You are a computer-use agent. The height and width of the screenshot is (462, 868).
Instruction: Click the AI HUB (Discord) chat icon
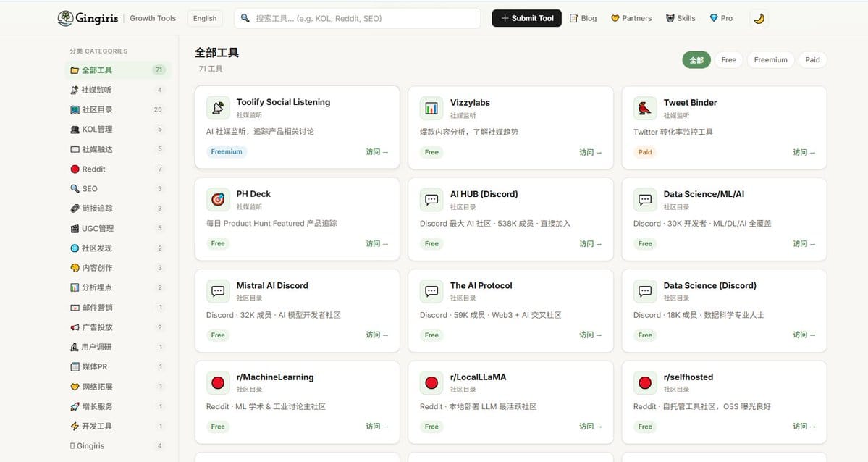(431, 199)
